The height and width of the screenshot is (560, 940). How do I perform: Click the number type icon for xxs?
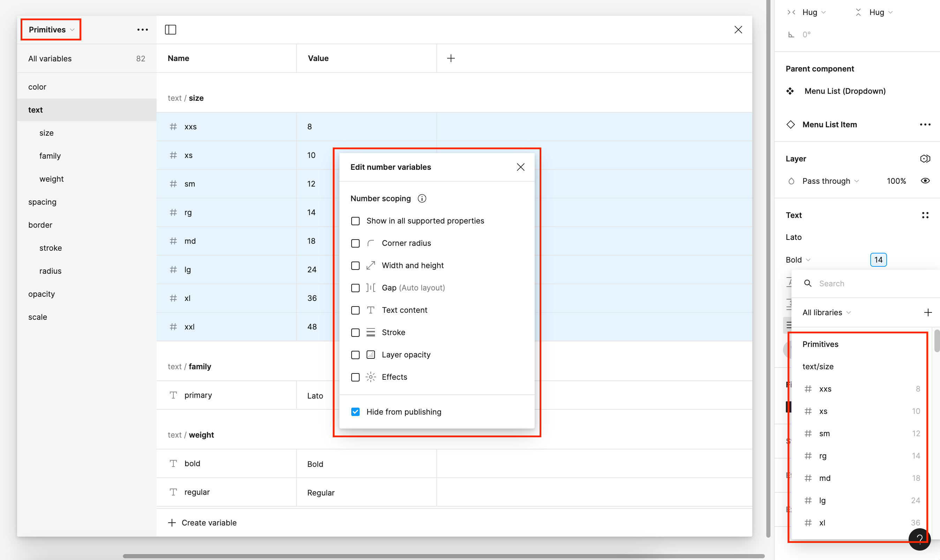[x=173, y=127]
